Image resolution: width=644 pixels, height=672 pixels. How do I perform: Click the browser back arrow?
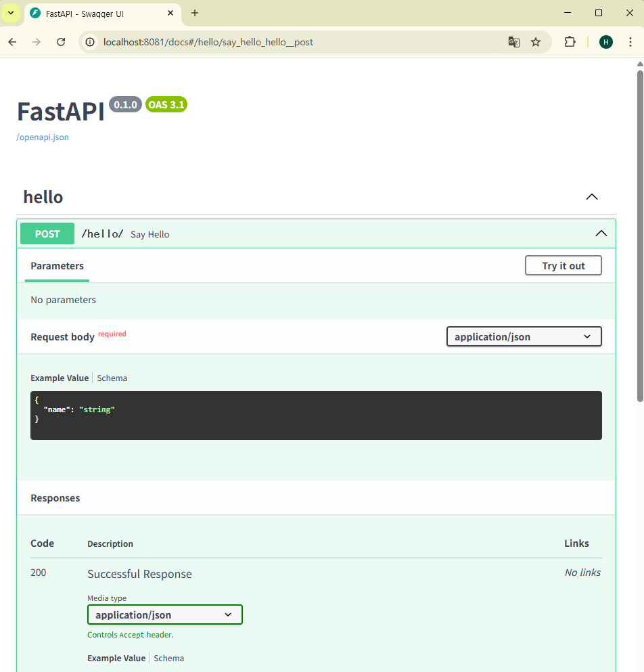click(x=12, y=42)
